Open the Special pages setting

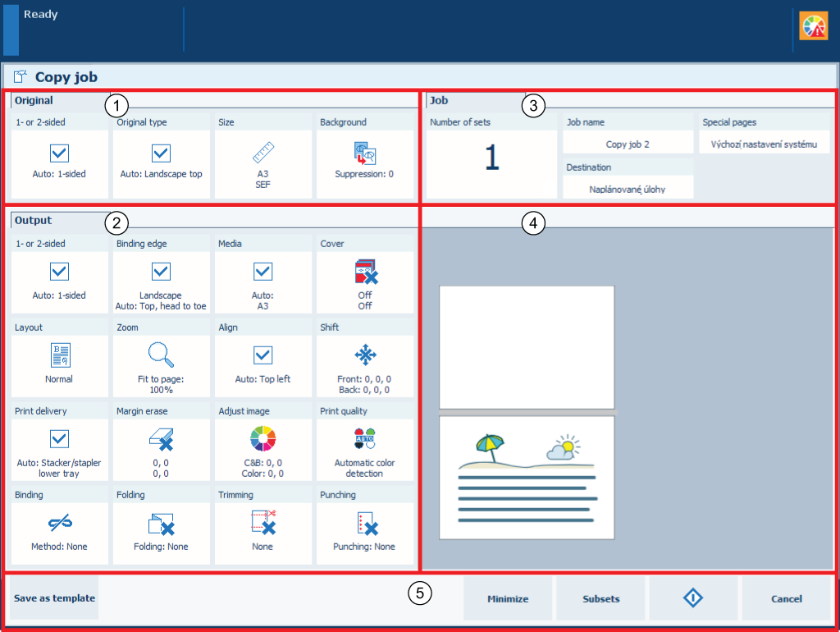click(x=764, y=144)
